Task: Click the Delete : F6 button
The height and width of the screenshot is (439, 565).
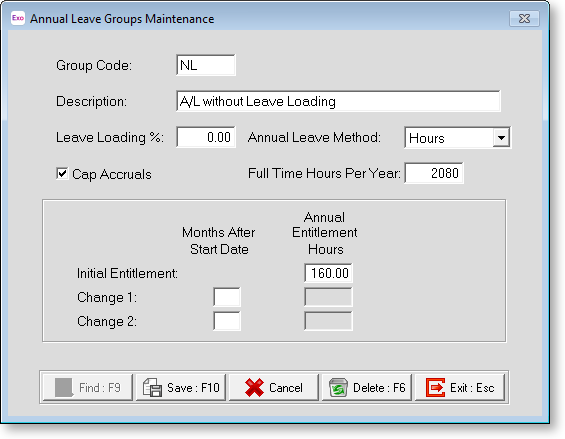Action: [x=367, y=388]
